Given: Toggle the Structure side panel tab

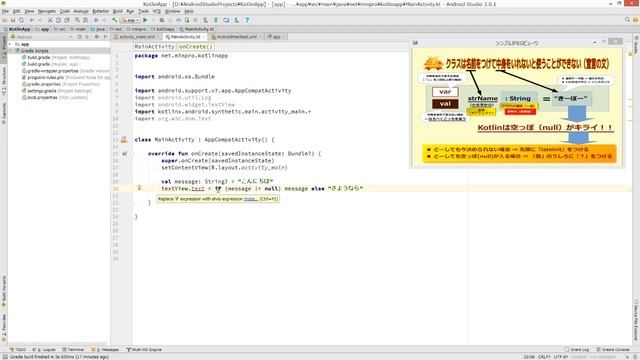Looking at the screenshot, I should coord(4,82).
